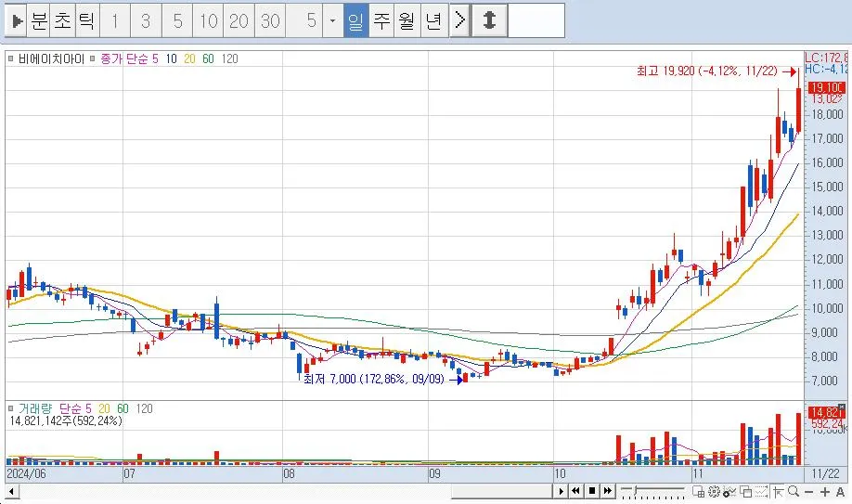Click the LC:172 indicator at top right

pos(826,58)
